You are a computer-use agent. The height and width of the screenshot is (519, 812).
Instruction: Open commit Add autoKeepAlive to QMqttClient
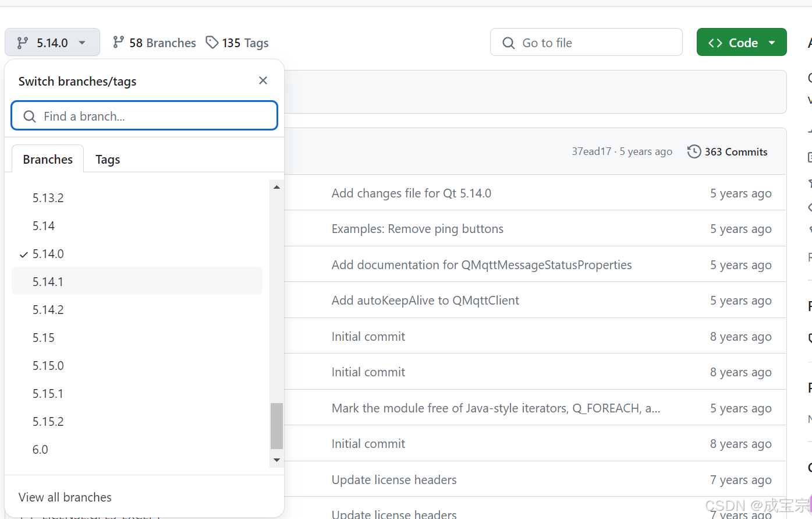tap(425, 300)
